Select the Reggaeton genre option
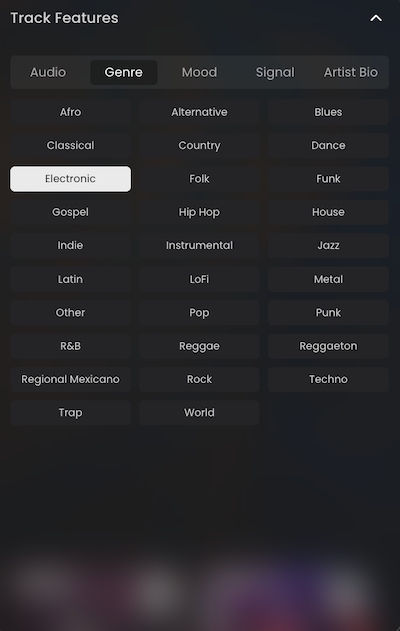Image resolution: width=400 pixels, height=631 pixels. [x=328, y=346]
